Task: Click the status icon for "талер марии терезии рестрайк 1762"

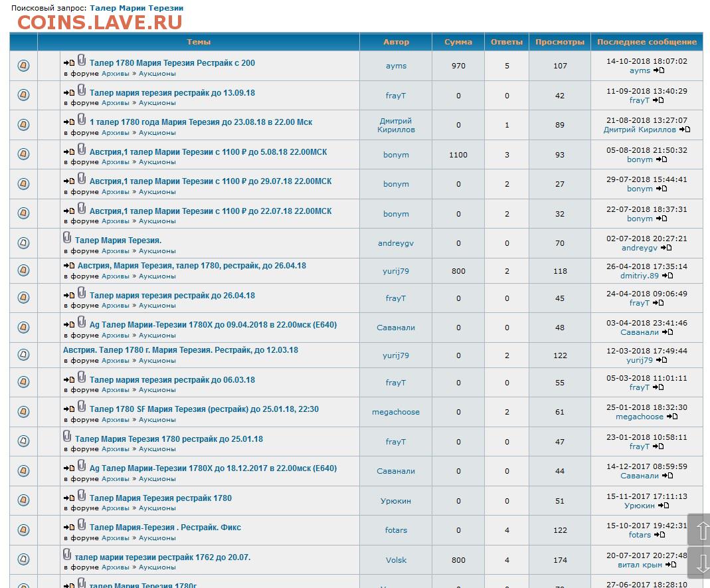Action: tap(23, 559)
